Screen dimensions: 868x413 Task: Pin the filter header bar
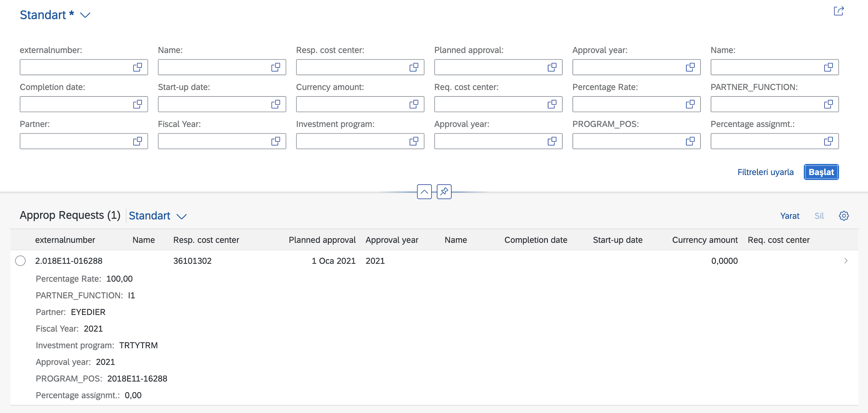444,192
